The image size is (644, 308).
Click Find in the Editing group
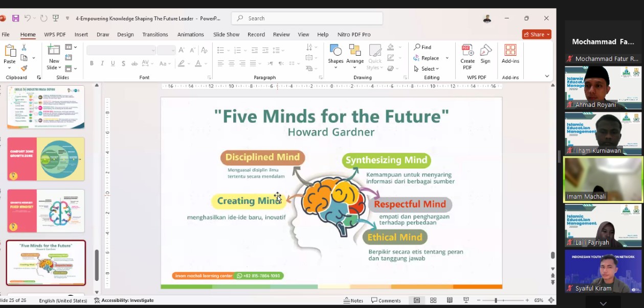click(x=423, y=48)
